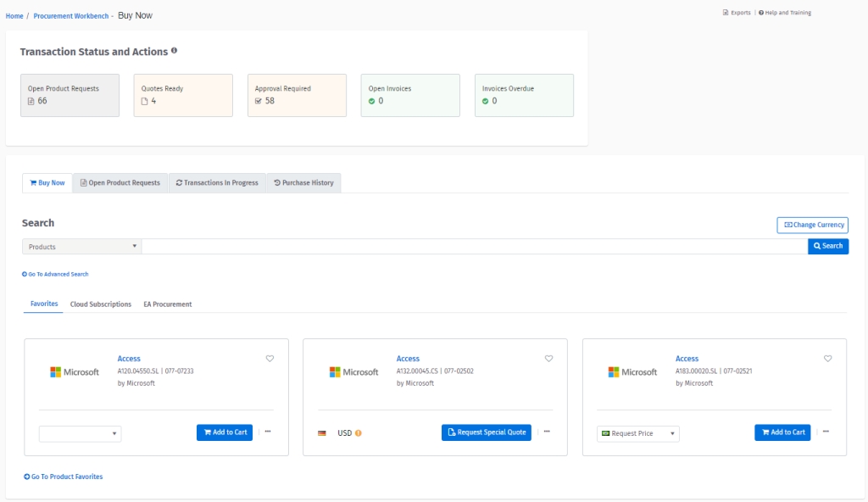Click German flag icon on second product card

322,433
